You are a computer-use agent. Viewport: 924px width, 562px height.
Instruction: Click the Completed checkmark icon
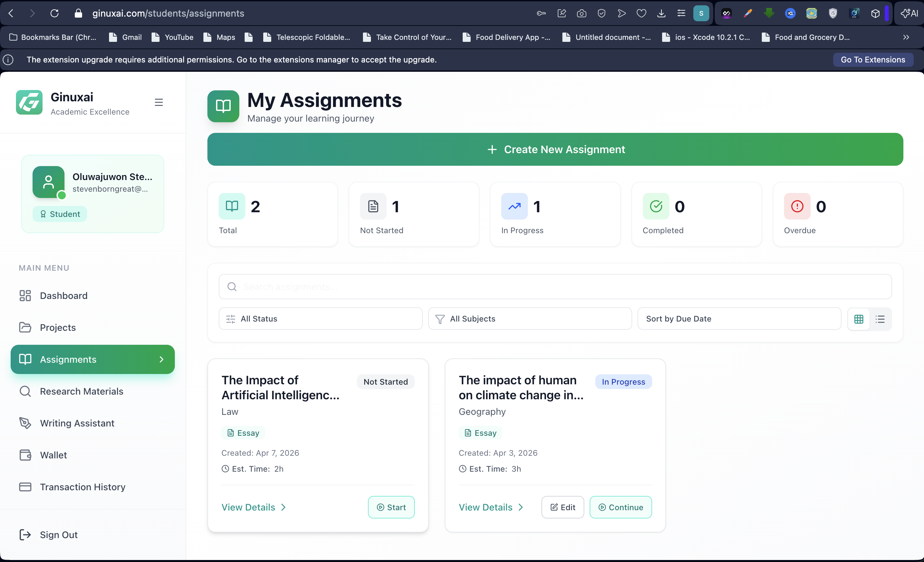(655, 206)
